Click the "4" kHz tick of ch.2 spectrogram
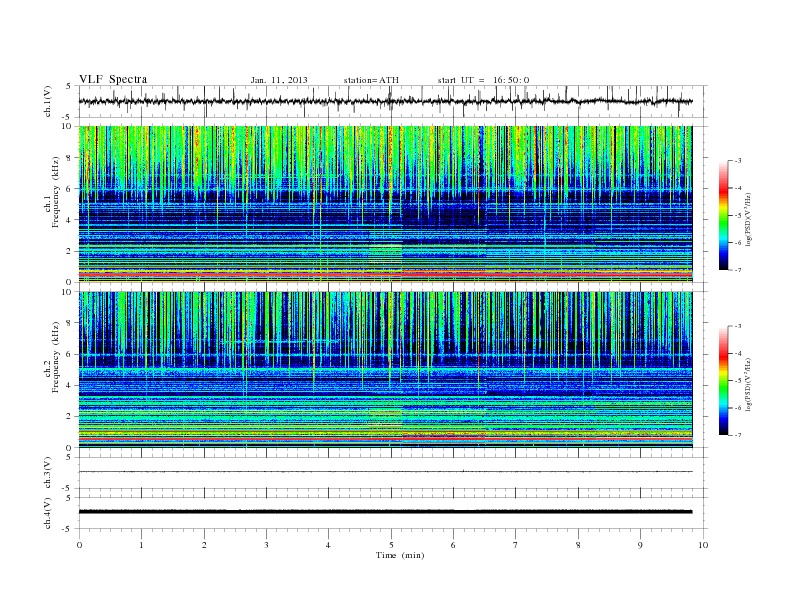The width and height of the screenshot is (792, 612). coord(70,385)
